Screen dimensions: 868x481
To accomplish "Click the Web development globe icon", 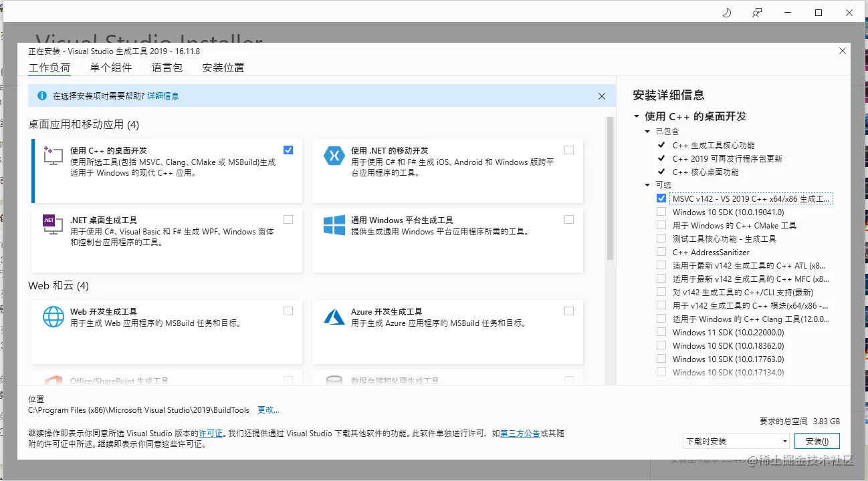I will click(x=53, y=317).
